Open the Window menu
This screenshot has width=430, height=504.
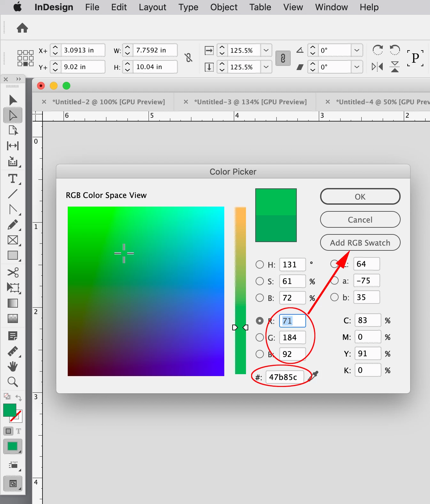[x=331, y=7]
